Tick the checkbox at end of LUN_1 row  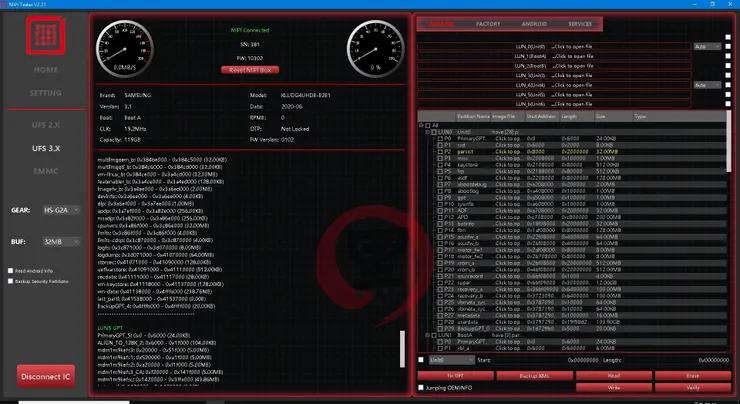[x=728, y=56]
